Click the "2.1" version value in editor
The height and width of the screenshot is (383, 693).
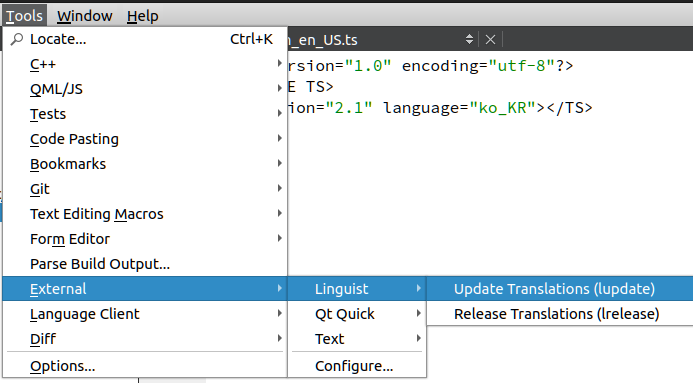pos(349,108)
